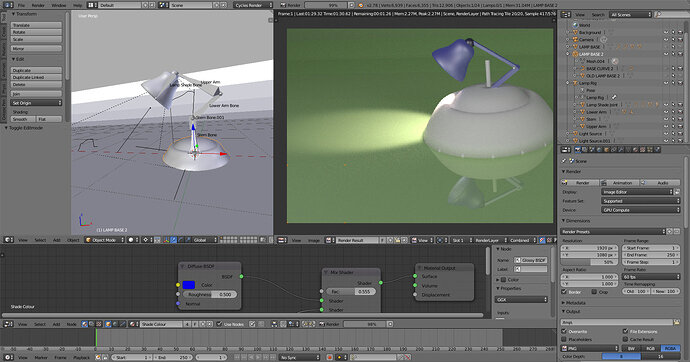
Task: Open the Playback menu in the timeline
Action: pyautogui.click(x=81, y=358)
